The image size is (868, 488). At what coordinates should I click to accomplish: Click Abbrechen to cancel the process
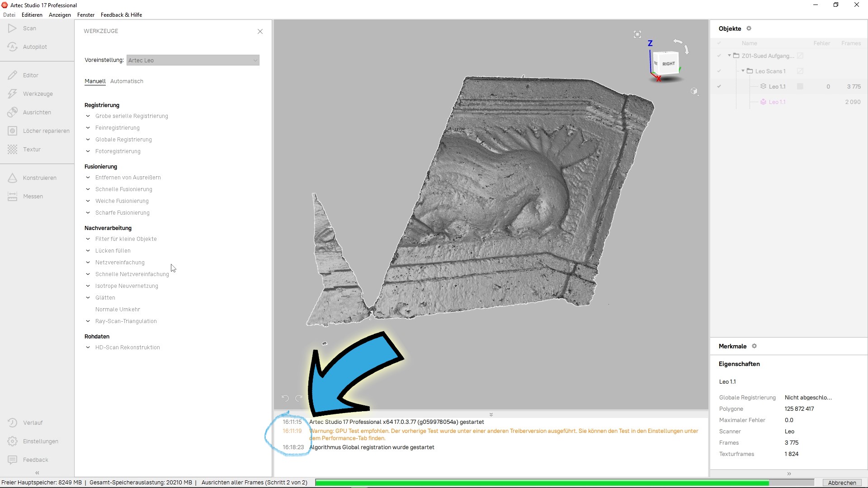point(842,483)
